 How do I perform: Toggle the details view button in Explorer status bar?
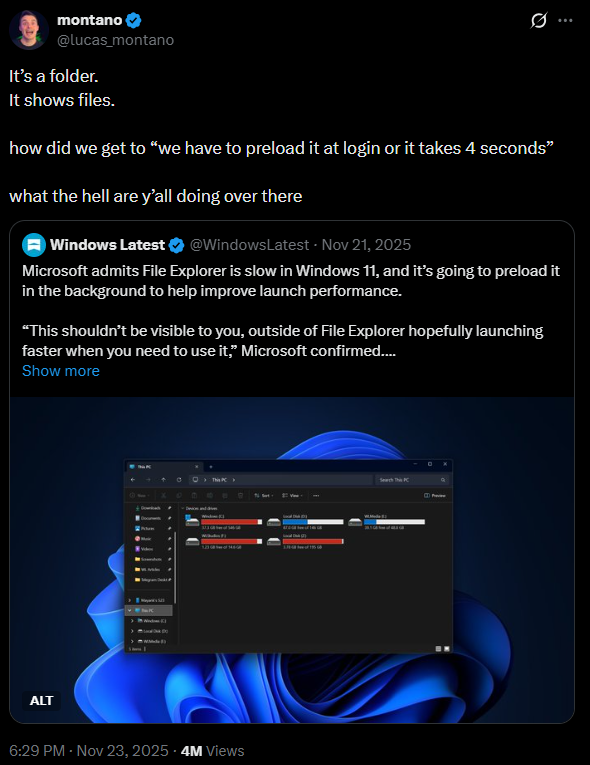pos(438,649)
